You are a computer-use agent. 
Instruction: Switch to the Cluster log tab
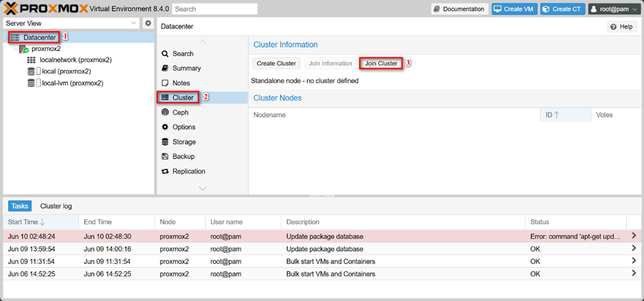pos(55,206)
